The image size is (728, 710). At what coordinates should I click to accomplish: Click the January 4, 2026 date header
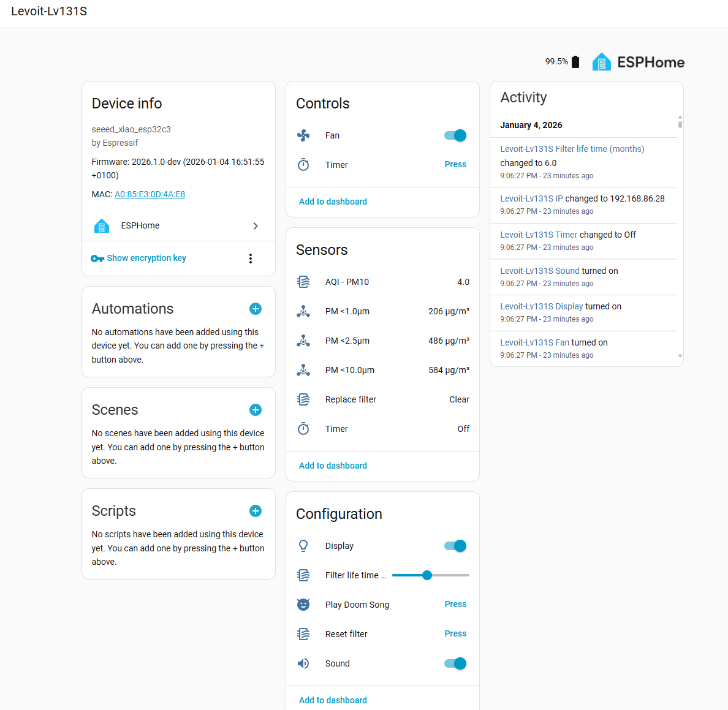click(531, 126)
